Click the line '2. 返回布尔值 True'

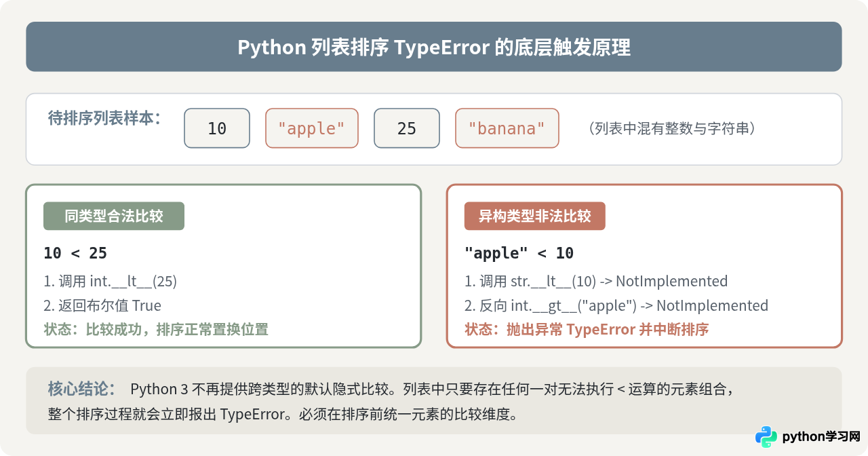point(102,306)
